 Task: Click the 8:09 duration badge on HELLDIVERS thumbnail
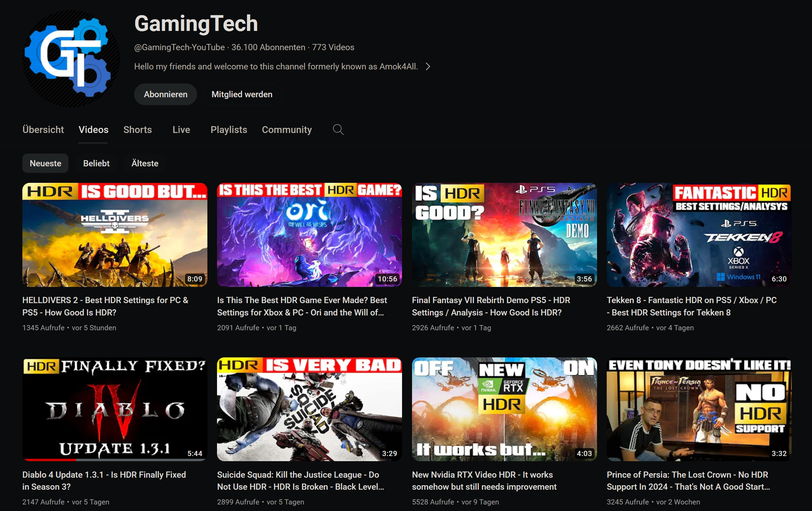tap(195, 279)
